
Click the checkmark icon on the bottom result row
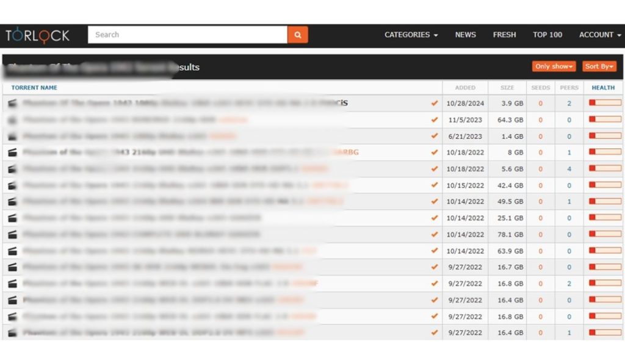[x=435, y=332]
